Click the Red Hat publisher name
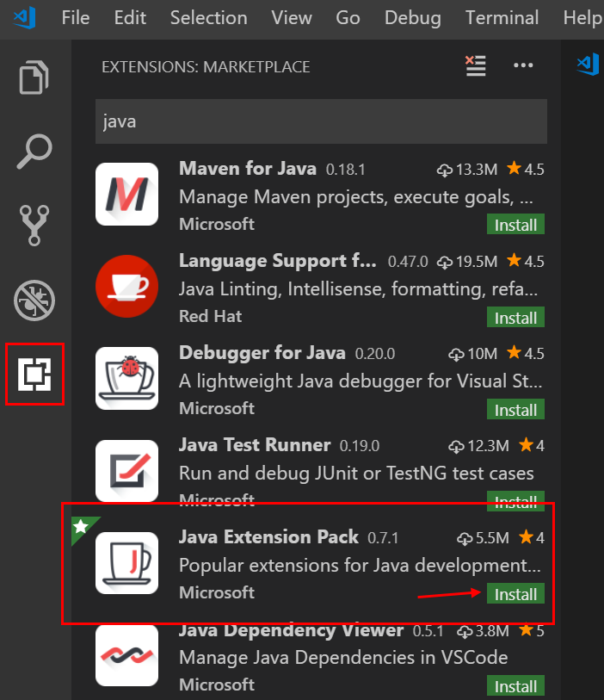Screen dimensions: 604x700 [x=210, y=316]
